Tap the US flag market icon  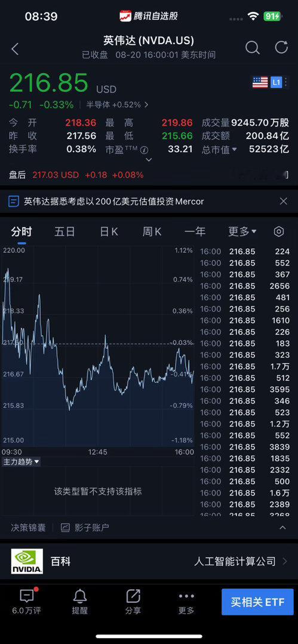[260, 82]
